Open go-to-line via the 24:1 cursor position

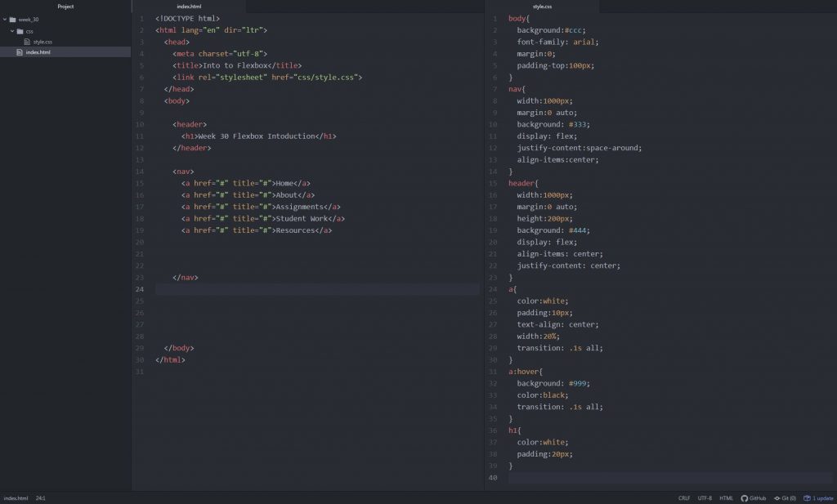[x=41, y=498]
